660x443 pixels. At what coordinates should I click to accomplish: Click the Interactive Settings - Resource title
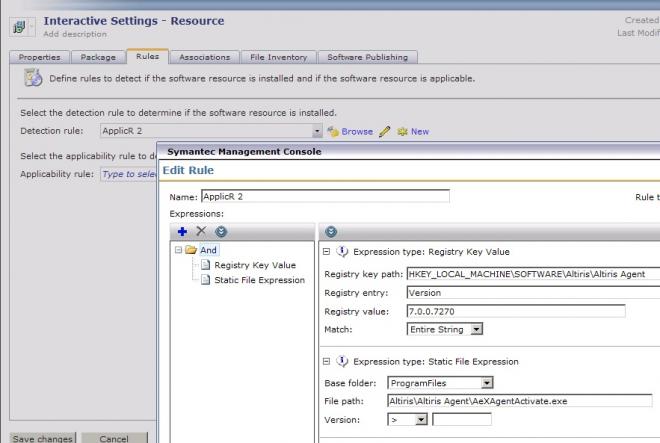coord(134,21)
